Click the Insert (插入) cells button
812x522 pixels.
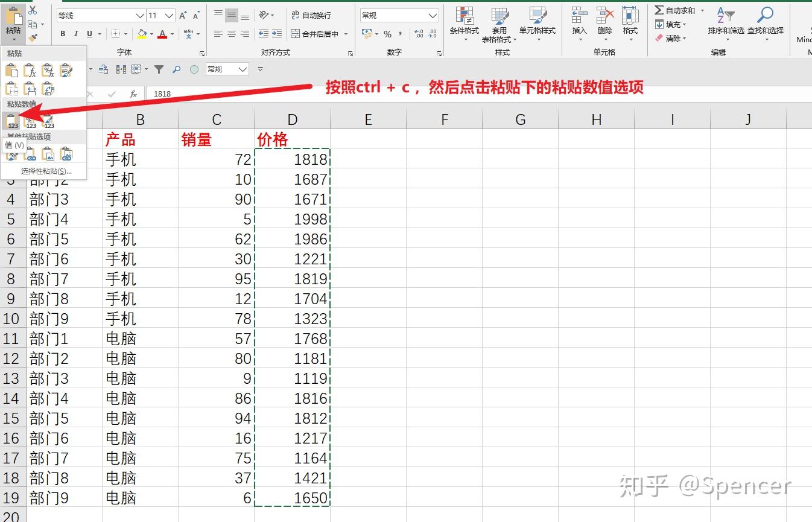[x=579, y=25]
